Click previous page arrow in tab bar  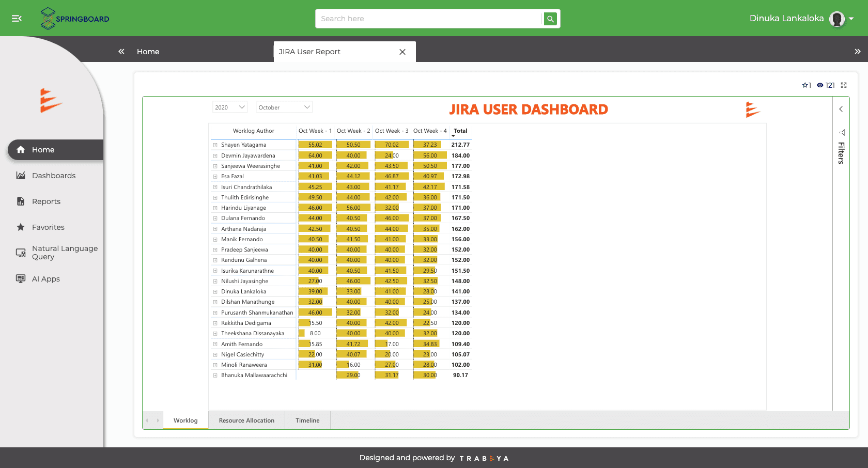point(147,420)
